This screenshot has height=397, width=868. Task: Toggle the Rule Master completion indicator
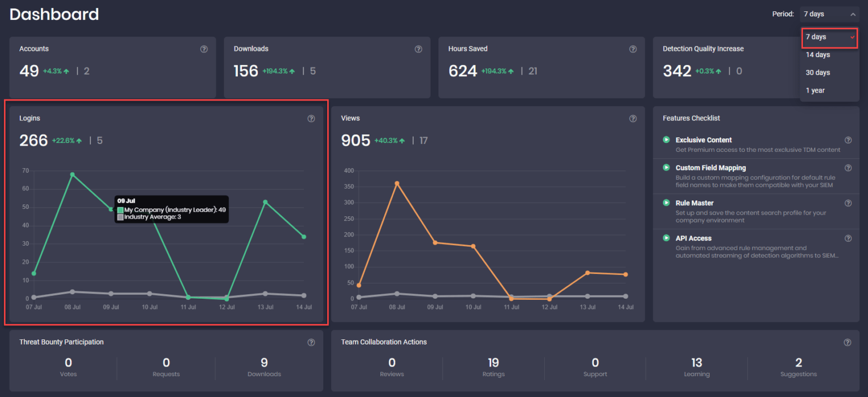[666, 203]
